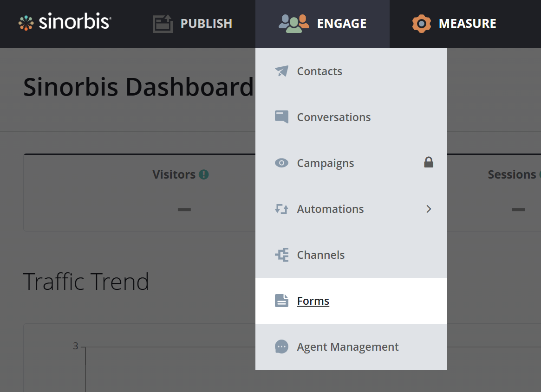
Task: Click the Sinorbis logo
Action: point(65,22)
